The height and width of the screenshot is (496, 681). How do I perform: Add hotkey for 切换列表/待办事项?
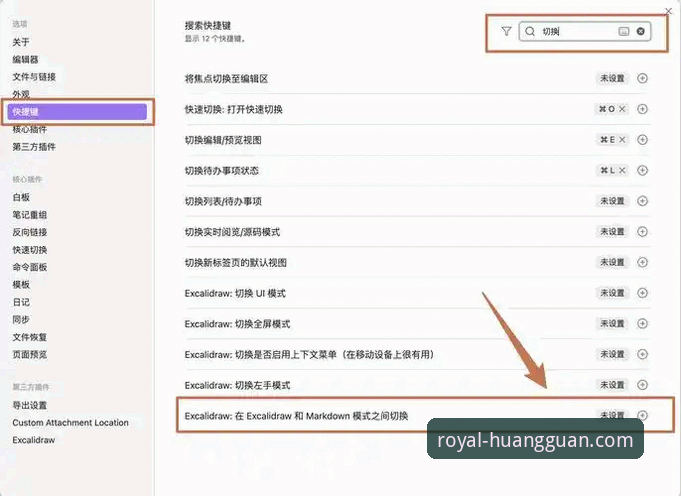[x=642, y=201]
